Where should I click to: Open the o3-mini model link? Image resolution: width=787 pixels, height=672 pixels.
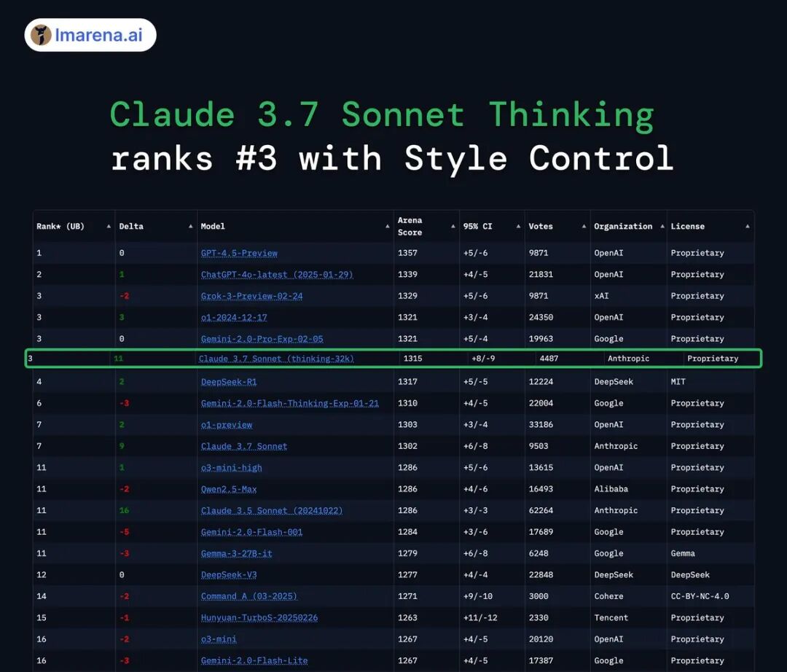tap(219, 639)
